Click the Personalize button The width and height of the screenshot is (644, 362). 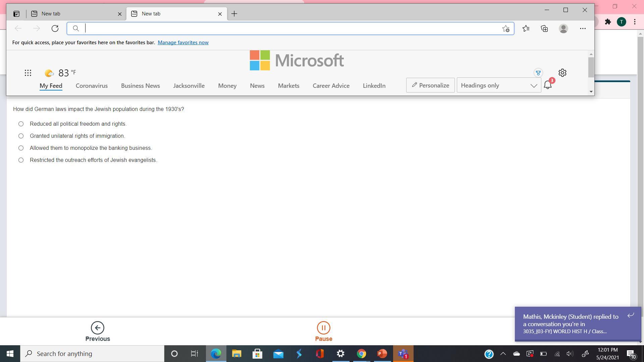430,85
